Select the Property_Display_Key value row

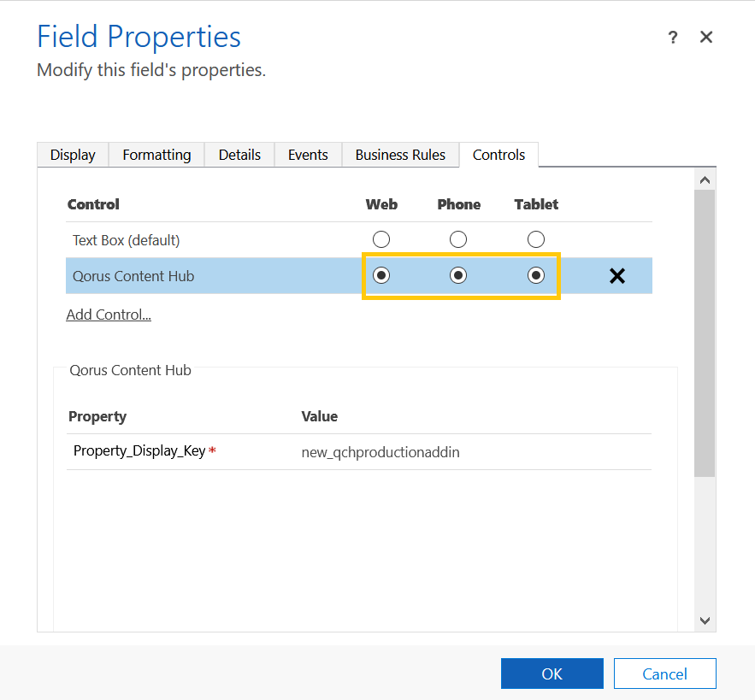pos(380,452)
